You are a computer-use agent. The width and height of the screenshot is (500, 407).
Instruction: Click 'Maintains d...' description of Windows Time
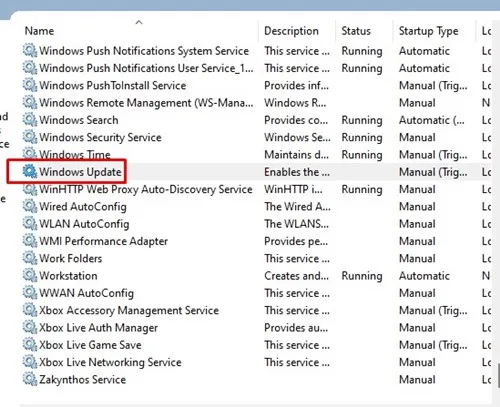[x=296, y=155]
